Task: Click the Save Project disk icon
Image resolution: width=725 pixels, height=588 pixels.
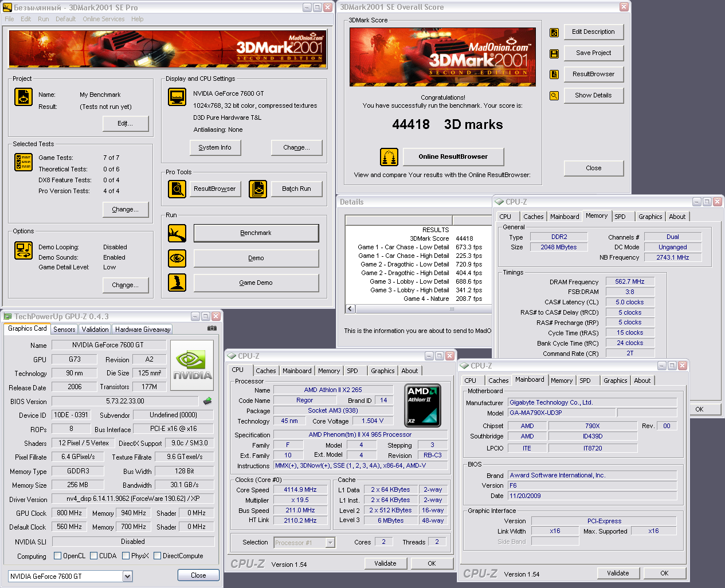Action: click(554, 53)
